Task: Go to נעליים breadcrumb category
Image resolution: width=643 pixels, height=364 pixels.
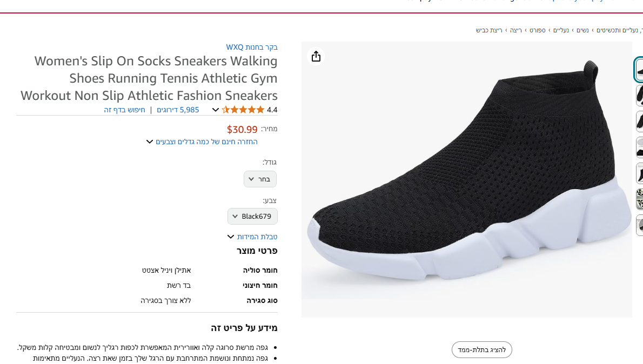Action: coord(560,30)
